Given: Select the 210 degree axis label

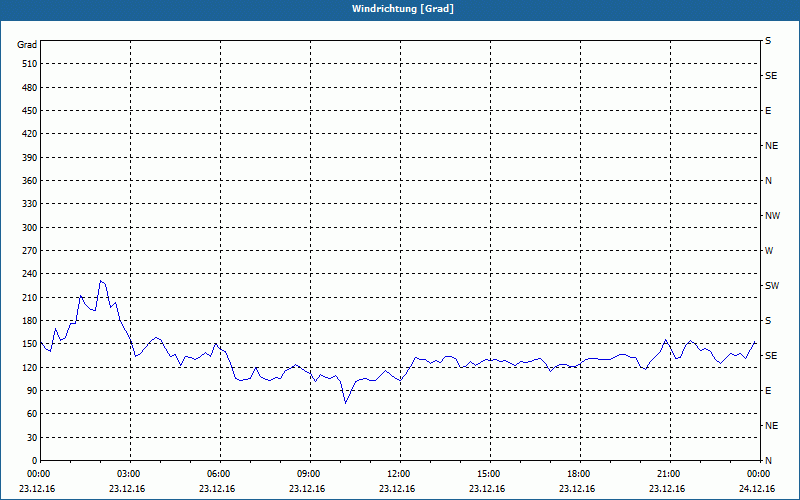Looking at the screenshot, I should (x=30, y=297).
